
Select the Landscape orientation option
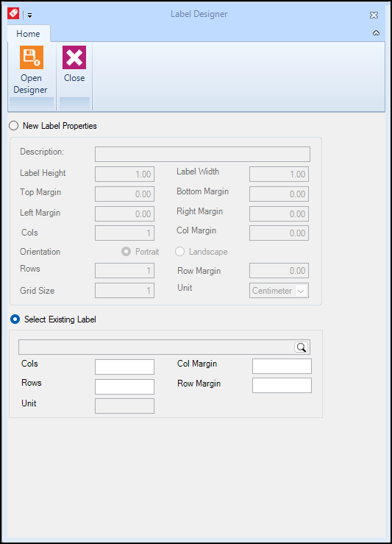pos(179,252)
